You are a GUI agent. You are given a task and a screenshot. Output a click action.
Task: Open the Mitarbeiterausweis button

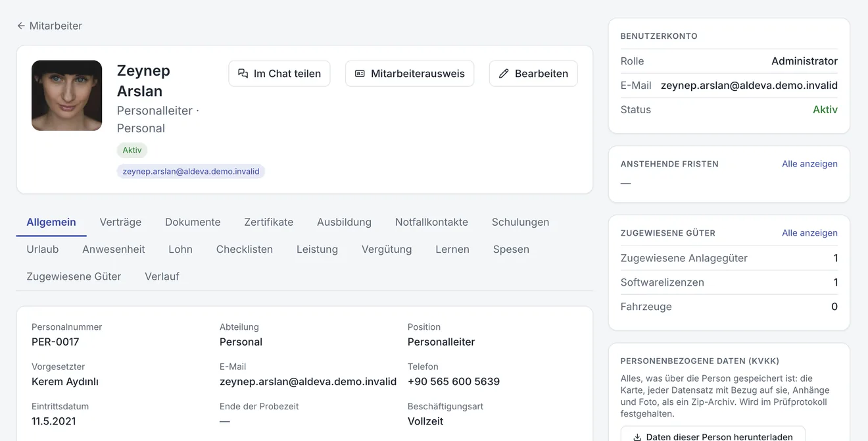pos(410,74)
